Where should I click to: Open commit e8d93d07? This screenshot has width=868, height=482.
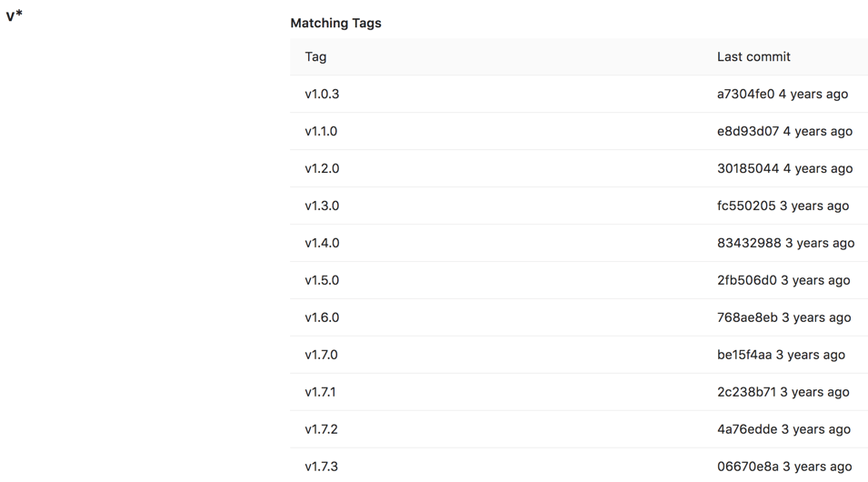tap(747, 131)
